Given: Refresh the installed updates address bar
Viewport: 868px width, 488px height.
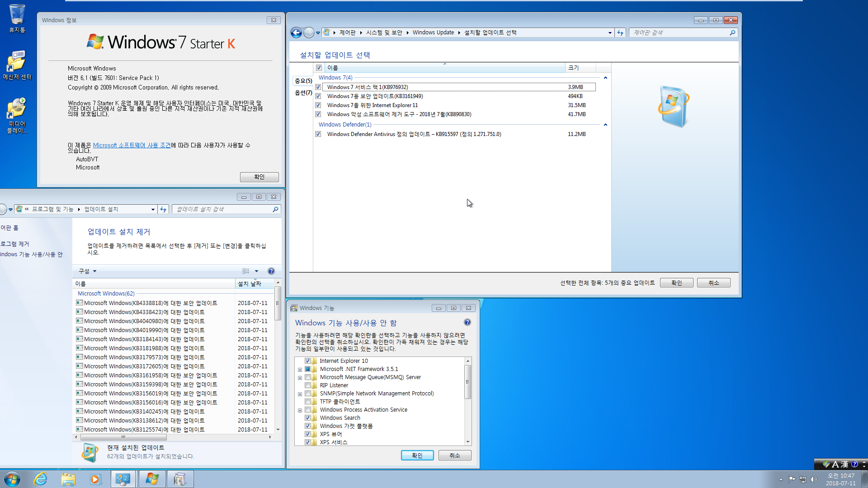Looking at the screenshot, I should click(x=163, y=209).
